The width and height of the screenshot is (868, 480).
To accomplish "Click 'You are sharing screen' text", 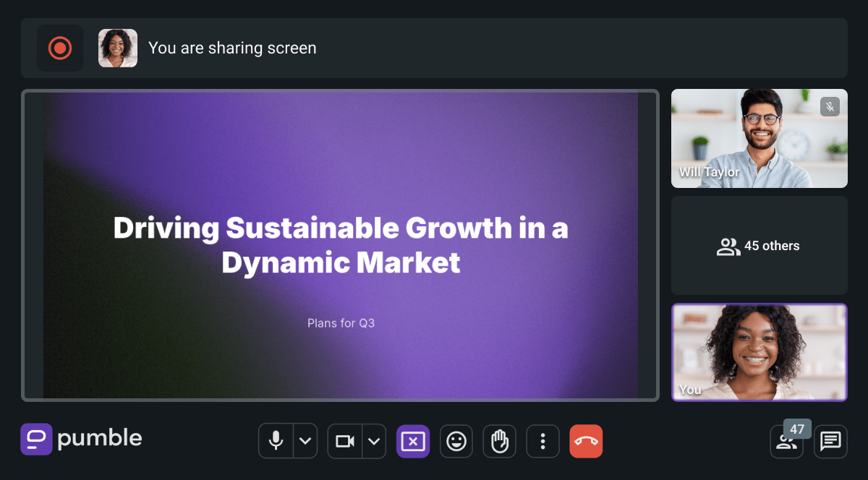I will (x=232, y=48).
